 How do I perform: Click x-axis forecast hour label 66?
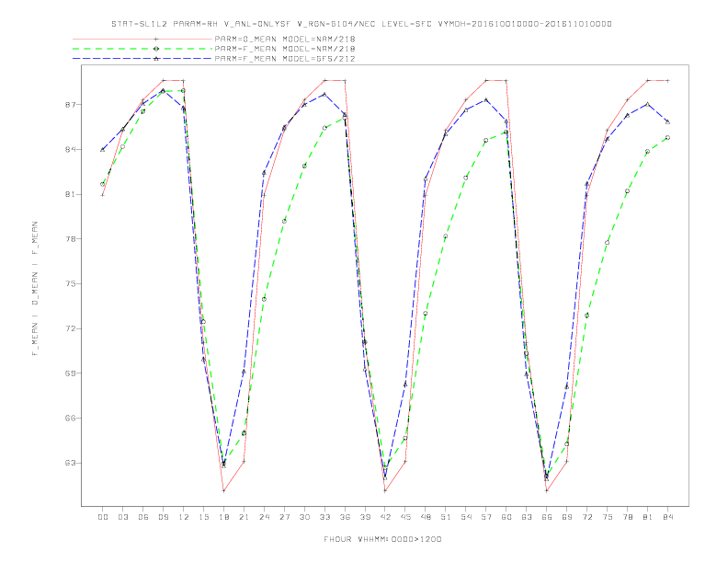547,517
